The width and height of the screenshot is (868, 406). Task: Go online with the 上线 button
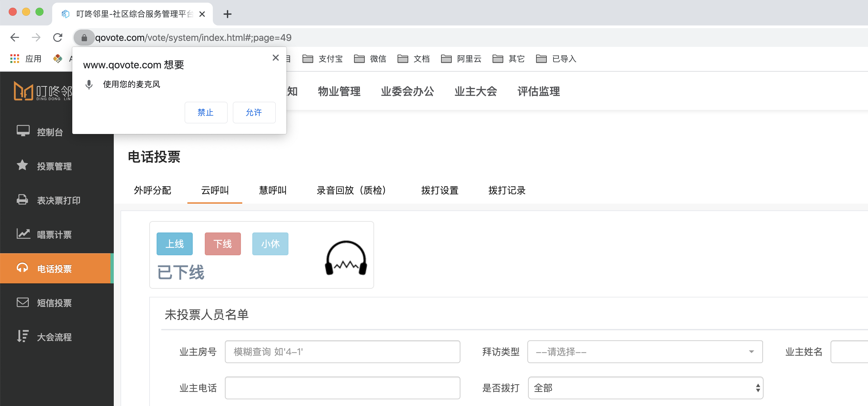click(x=175, y=244)
